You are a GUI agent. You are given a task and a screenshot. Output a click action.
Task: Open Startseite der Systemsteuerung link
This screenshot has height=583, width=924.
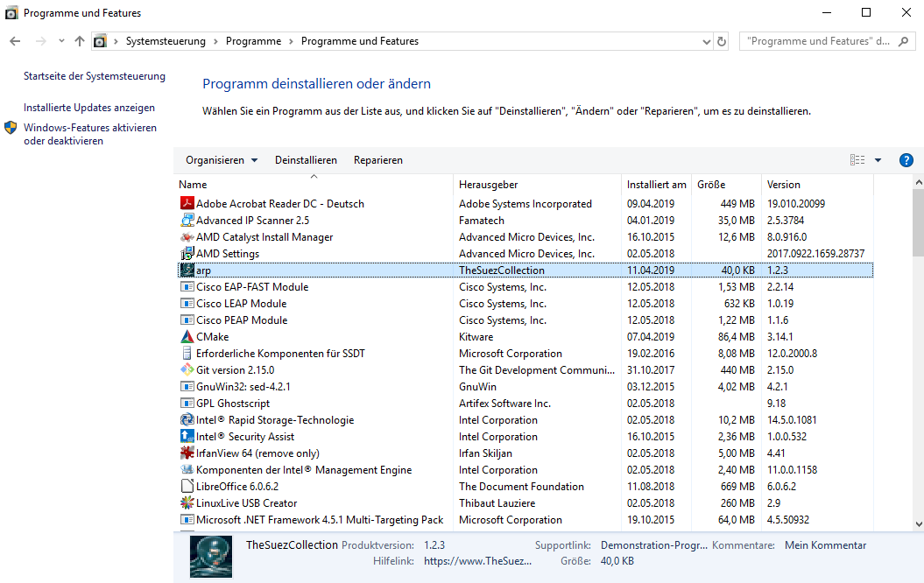[x=95, y=76]
